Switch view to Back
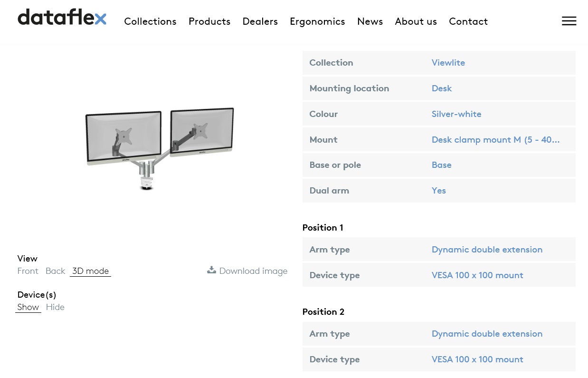The image size is (588, 378). pyautogui.click(x=55, y=271)
